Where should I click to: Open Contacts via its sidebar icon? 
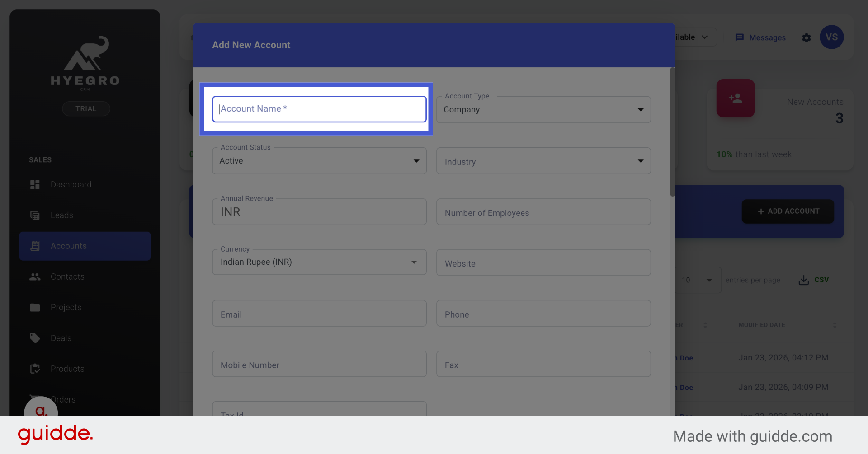[35, 276]
